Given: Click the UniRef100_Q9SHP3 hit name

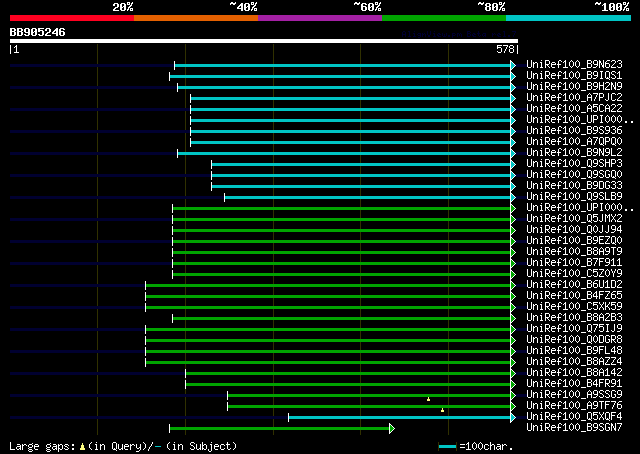Looking at the screenshot, I should 574,164.
